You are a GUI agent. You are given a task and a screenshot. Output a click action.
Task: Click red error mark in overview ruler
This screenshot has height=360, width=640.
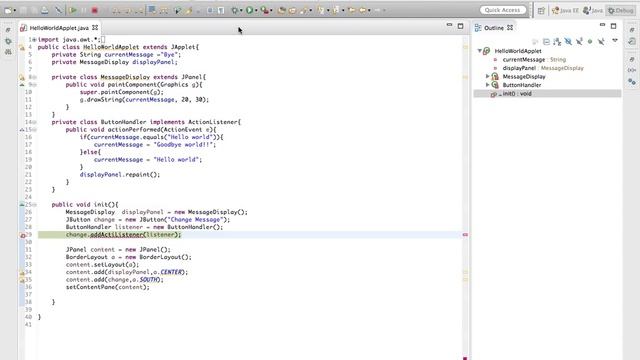(465, 235)
